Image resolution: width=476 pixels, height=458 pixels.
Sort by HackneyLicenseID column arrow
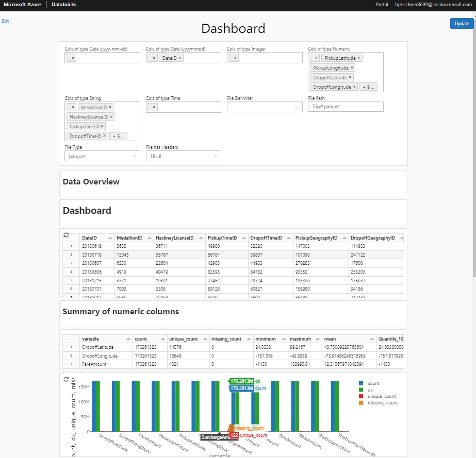[x=201, y=238]
